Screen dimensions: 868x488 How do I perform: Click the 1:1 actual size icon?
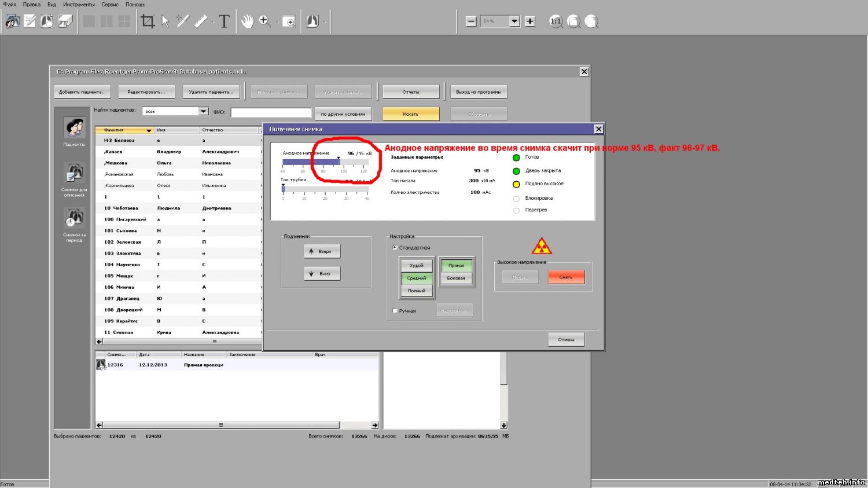click(x=556, y=22)
